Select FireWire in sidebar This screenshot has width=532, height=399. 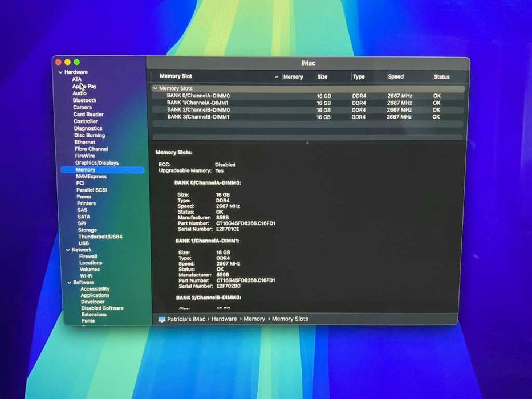(x=85, y=156)
